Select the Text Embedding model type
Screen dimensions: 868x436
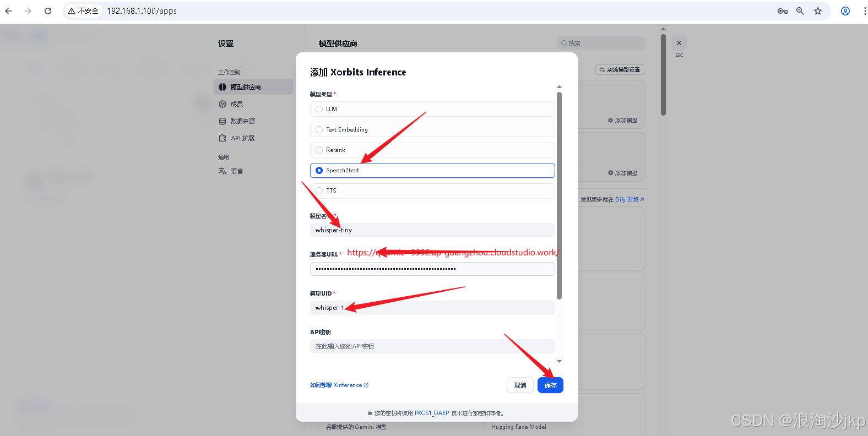[432, 129]
